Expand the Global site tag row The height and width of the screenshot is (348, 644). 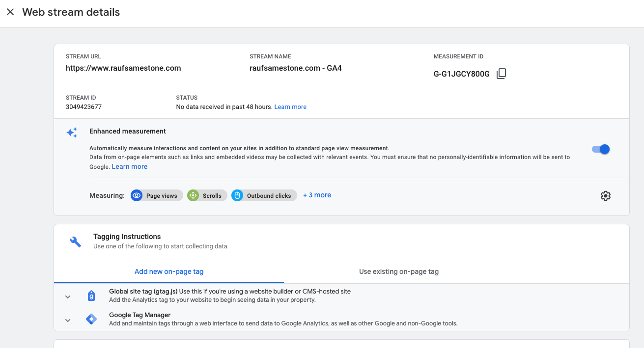[x=68, y=296]
